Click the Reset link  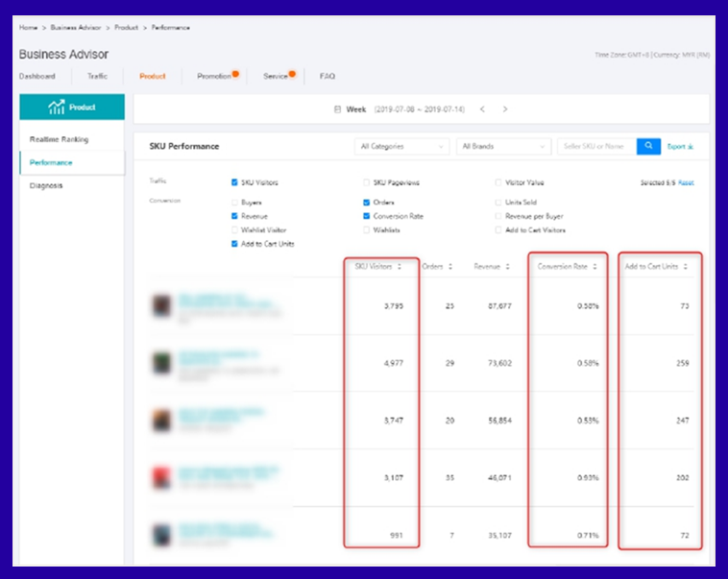pos(686,182)
